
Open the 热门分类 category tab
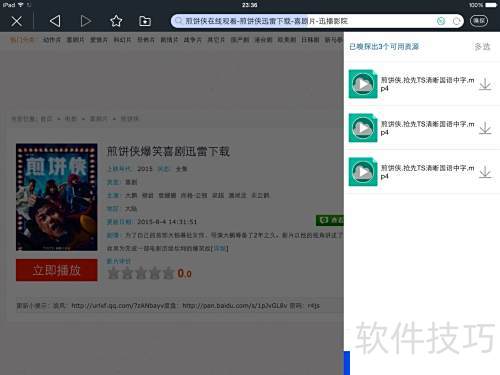point(22,40)
